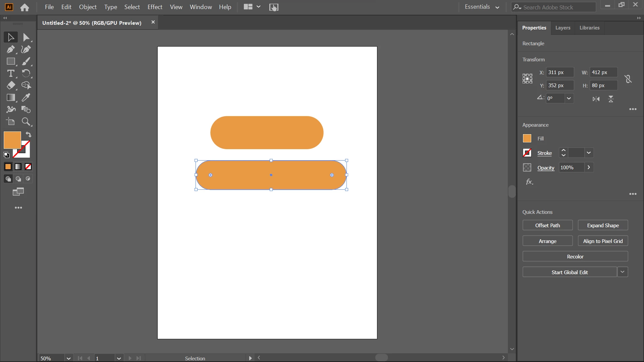The image size is (644, 362).
Task: Select the Gradient tool
Action: pos(10,98)
